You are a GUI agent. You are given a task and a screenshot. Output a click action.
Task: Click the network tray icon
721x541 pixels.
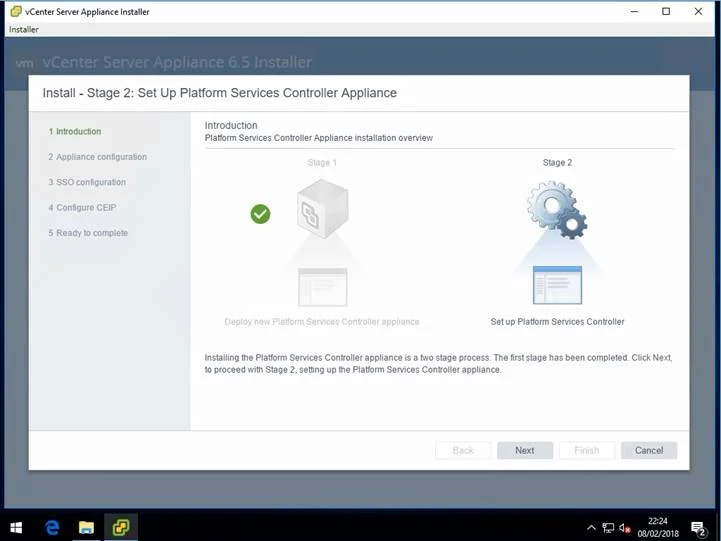point(608,528)
